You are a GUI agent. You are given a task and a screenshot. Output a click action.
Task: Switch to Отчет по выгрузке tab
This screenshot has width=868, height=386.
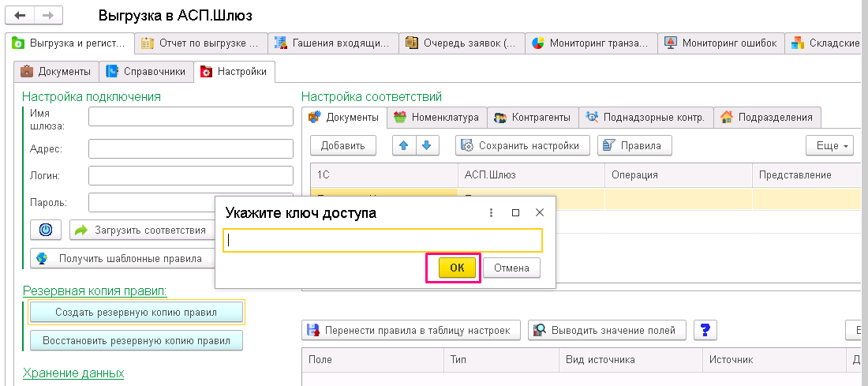tap(201, 43)
